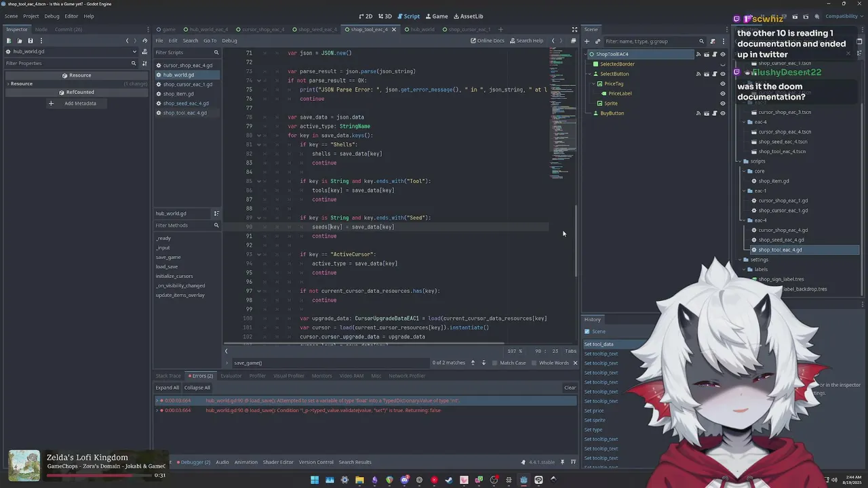The image size is (868, 488).
Task: Expand bottom panel toggle icon
Action: (x=573, y=462)
